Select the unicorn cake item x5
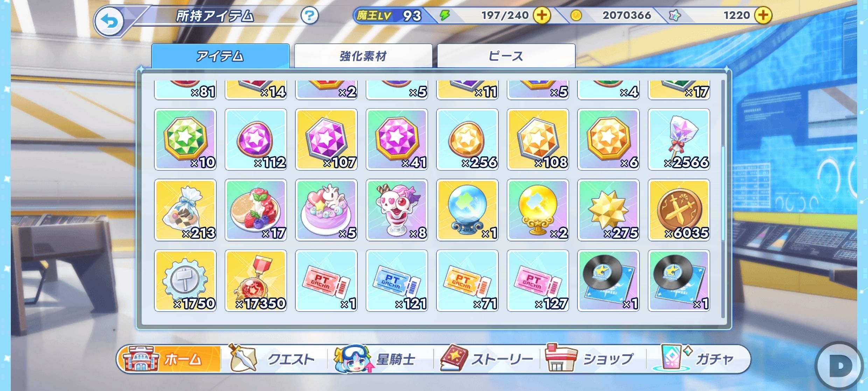The width and height of the screenshot is (868, 391). (326, 210)
